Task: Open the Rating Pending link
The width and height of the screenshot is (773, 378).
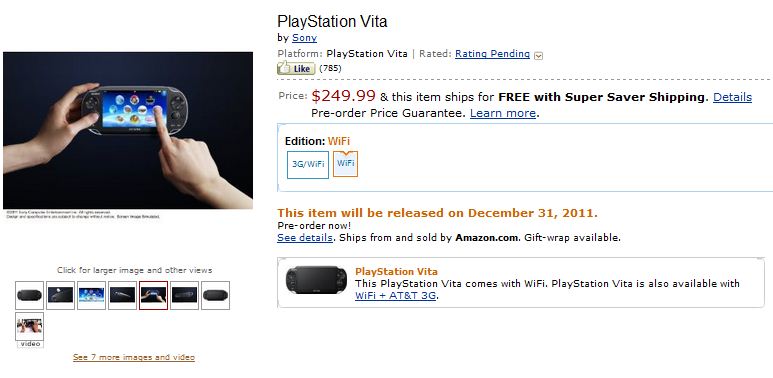Action: click(x=492, y=54)
